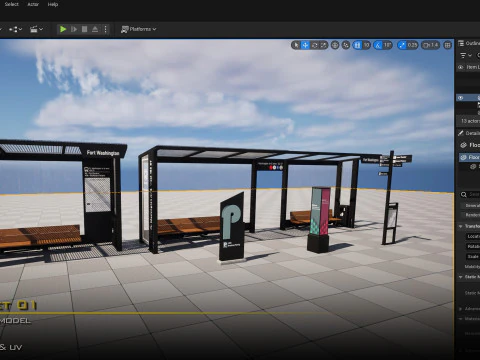Image resolution: width=480 pixels, height=360 pixels.
Task: Select the highlighted Floor component row
Action: pos(469,157)
